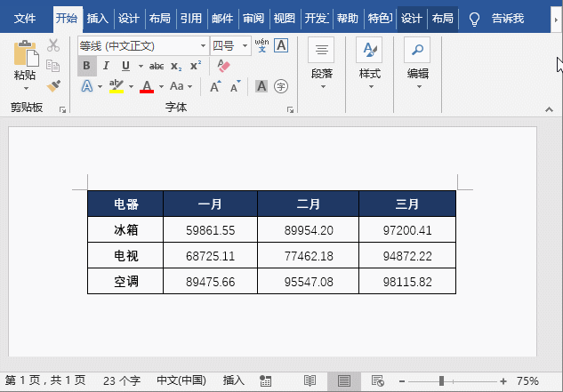The width and height of the screenshot is (563, 392).
Task: Open the Paragraph group menu
Action: 322,64
